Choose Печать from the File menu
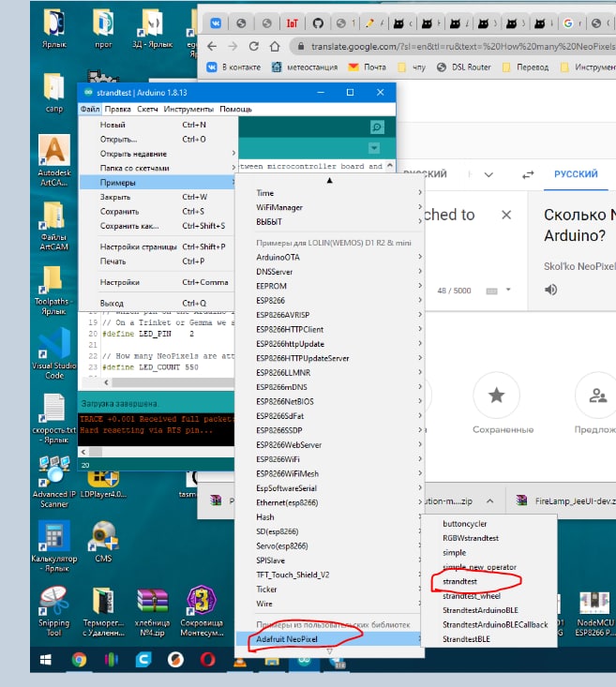616x687 pixels. tap(158, 261)
